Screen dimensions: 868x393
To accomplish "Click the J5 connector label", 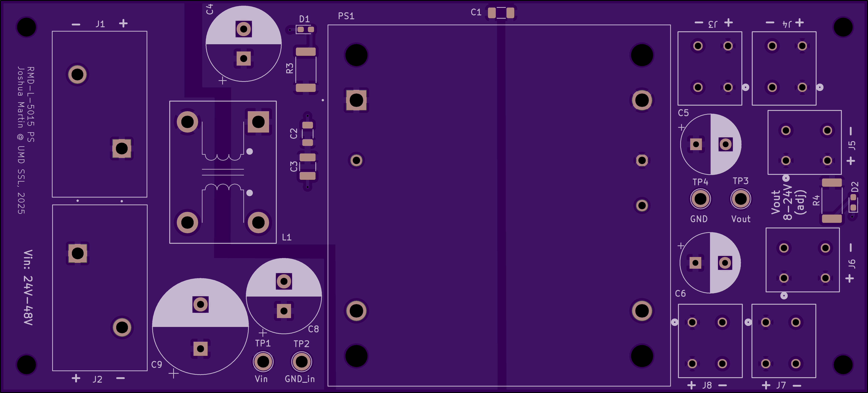I will tap(851, 145).
